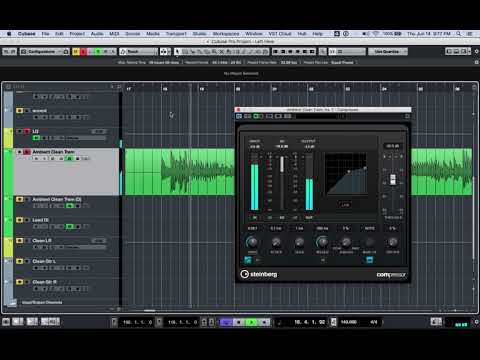
Task: Click the transport Stop button
Action: pyautogui.click(x=239, y=322)
